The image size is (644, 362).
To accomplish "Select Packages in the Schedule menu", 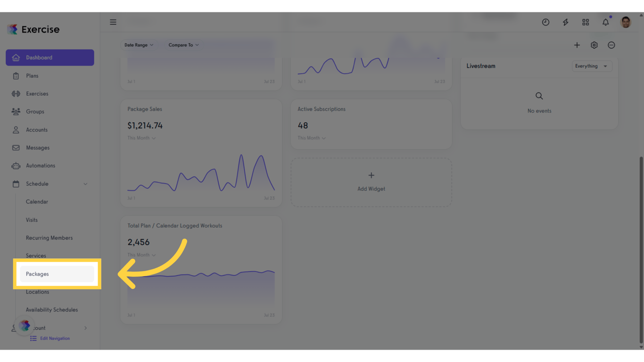I will tap(38, 274).
